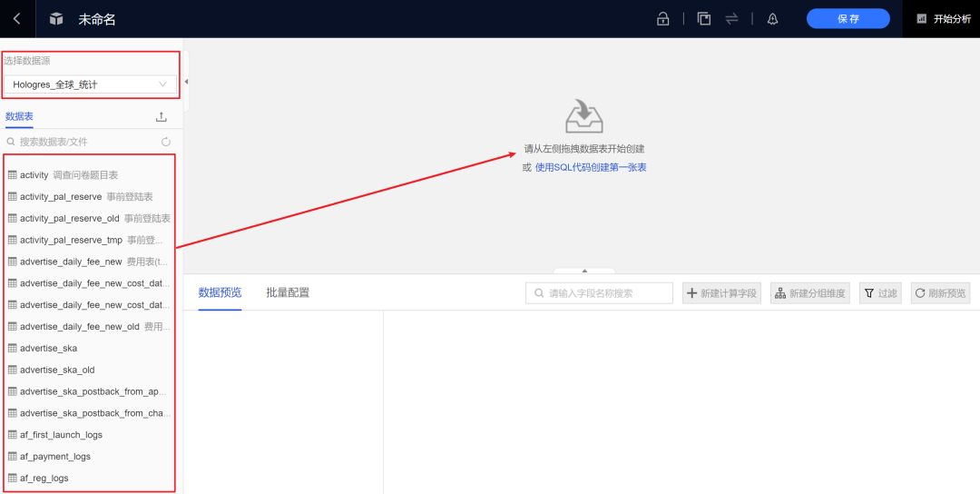Select the activity_pal_reserve_old table row
980x494 pixels.
tap(89, 218)
